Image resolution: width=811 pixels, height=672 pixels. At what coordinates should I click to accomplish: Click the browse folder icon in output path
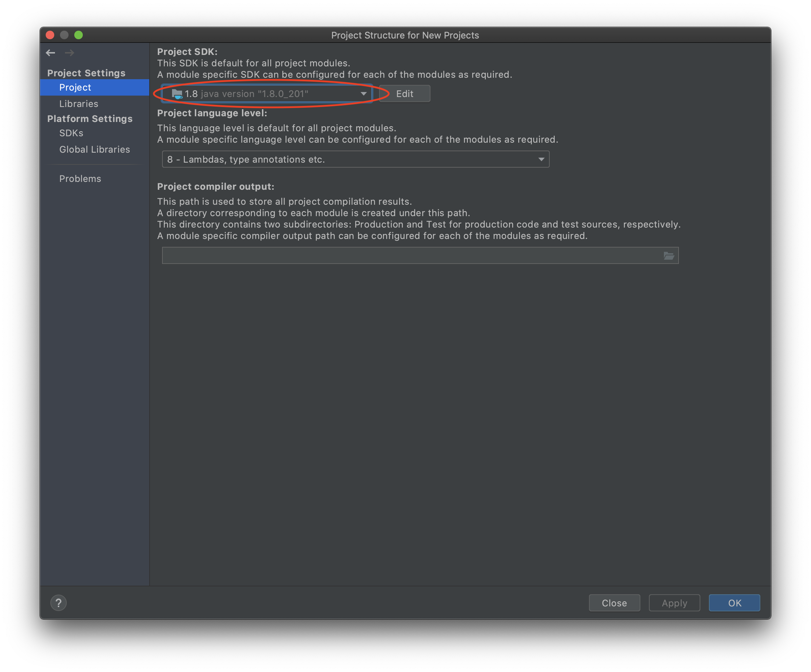tap(669, 255)
